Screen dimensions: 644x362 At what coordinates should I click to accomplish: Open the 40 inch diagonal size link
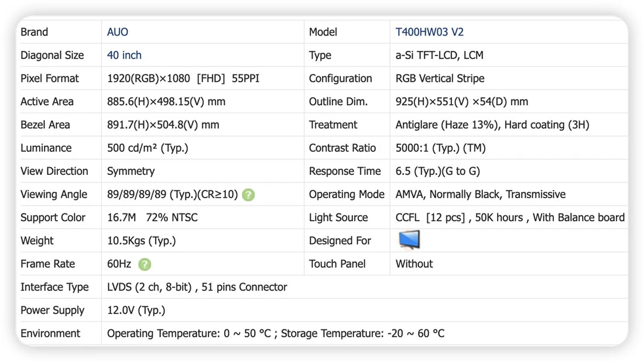pos(124,55)
